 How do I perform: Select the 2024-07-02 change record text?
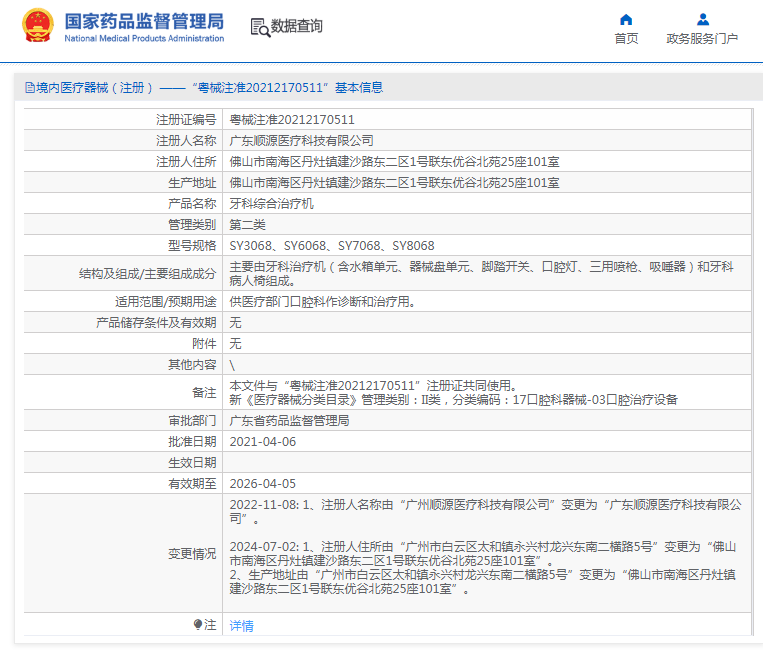click(483, 567)
